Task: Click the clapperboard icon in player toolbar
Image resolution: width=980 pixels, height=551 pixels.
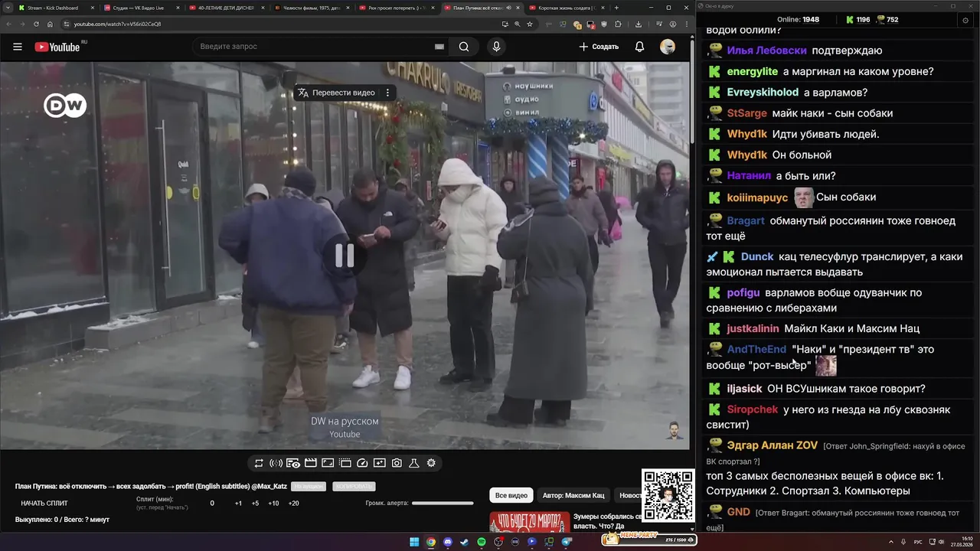Action: (x=311, y=463)
